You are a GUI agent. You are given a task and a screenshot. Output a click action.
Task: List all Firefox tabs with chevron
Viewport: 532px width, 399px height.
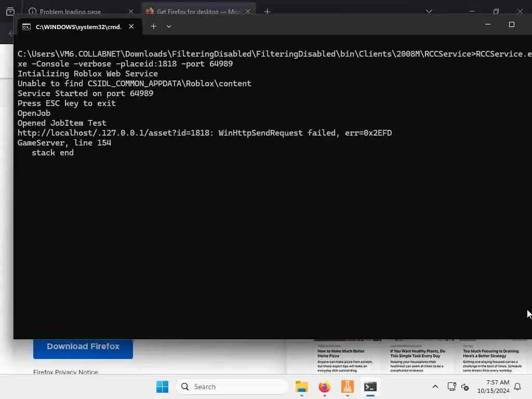pos(429,11)
